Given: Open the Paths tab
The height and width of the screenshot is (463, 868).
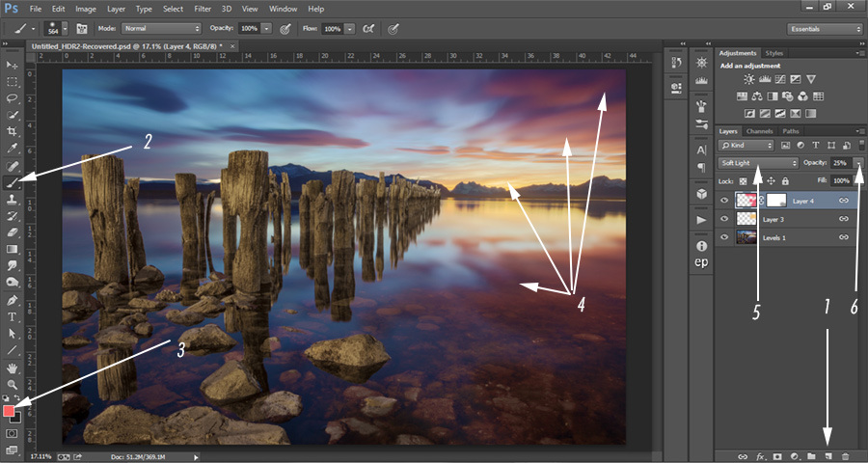Looking at the screenshot, I should coord(791,131).
